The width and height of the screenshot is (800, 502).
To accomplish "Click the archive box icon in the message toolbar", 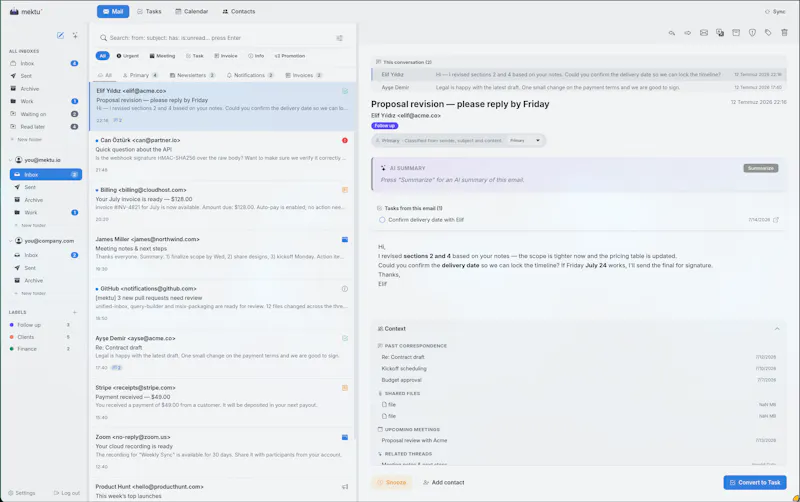I will pyautogui.click(x=736, y=33).
